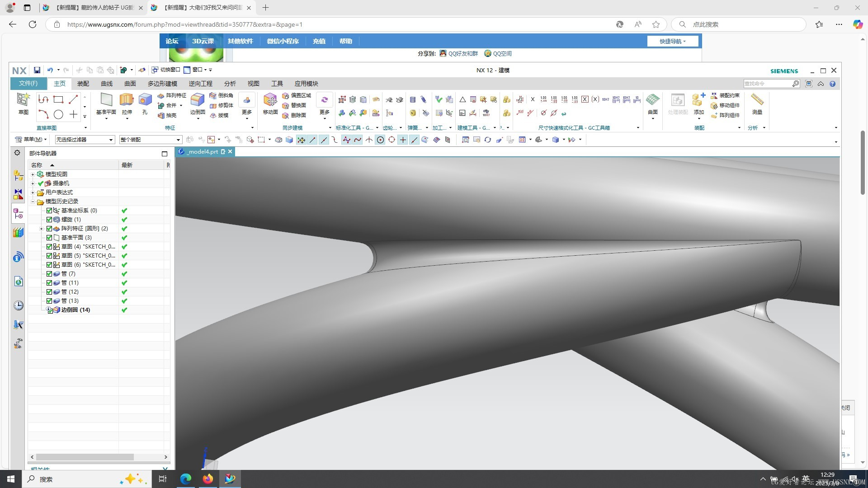Image resolution: width=868 pixels, height=488 pixels.
Task: Click the 修剪体 trim body icon
Action: (x=213, y=106)
